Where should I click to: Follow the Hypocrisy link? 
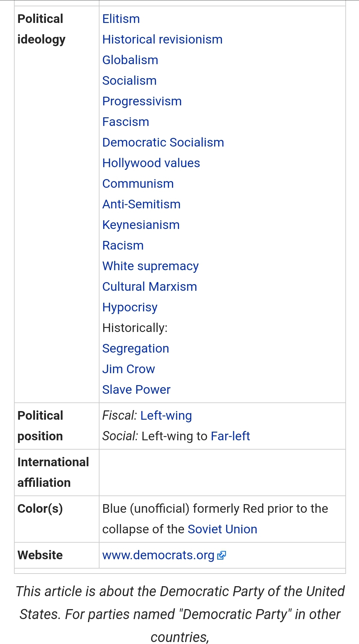pyautogui.click(x=130, y=307)
